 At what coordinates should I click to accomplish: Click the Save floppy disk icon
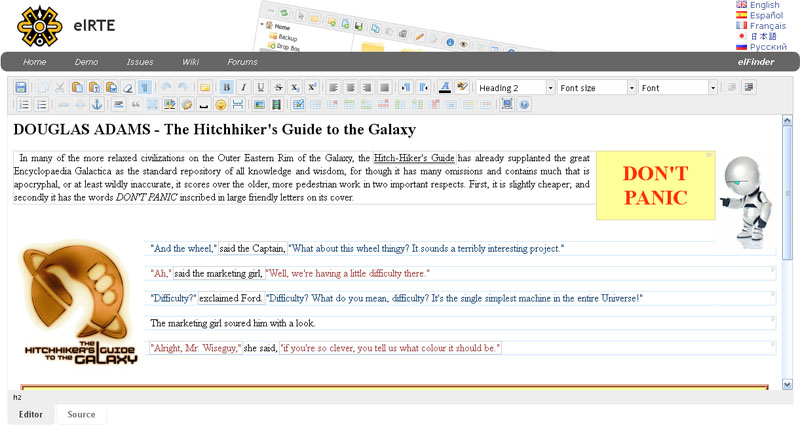[x=20, y=87]
